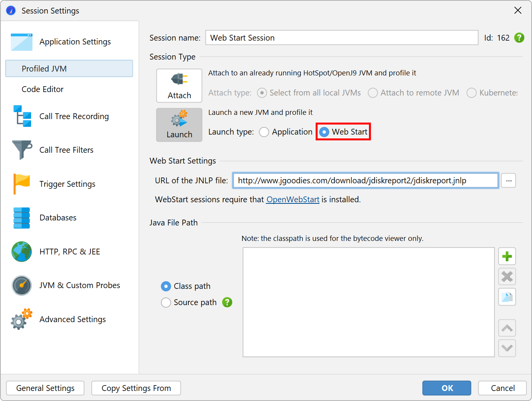Select Code Editor in sidebar

click(x=42, y=89)
